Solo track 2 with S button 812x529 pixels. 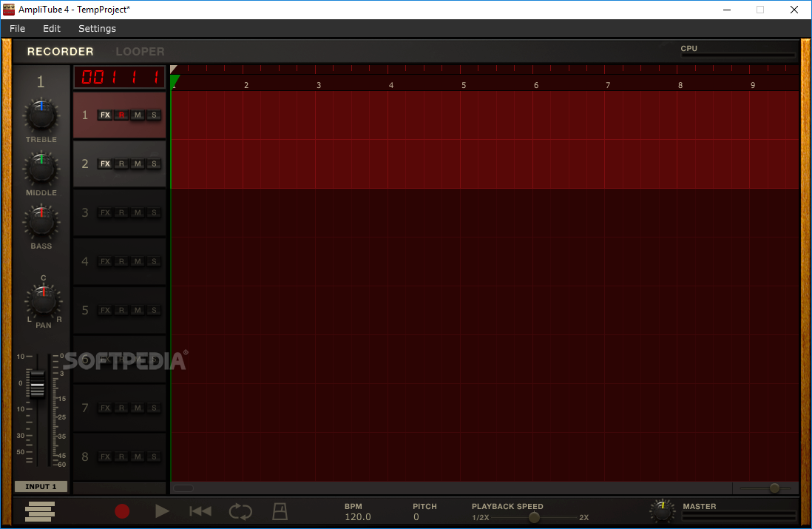tap(154, 164)
